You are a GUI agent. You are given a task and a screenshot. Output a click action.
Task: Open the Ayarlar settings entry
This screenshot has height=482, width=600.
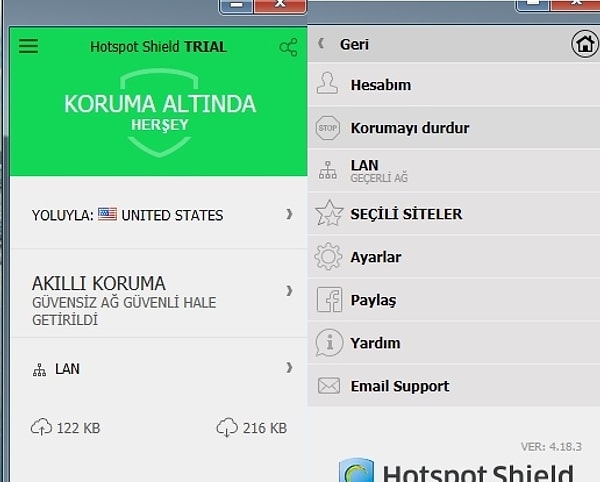(454, 257)
